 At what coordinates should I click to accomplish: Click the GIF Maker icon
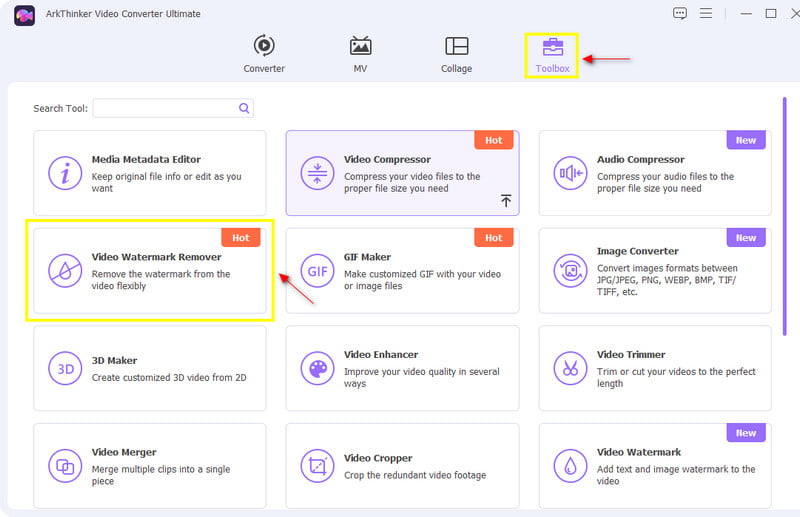pyautogui.click(x=317, y=270)
